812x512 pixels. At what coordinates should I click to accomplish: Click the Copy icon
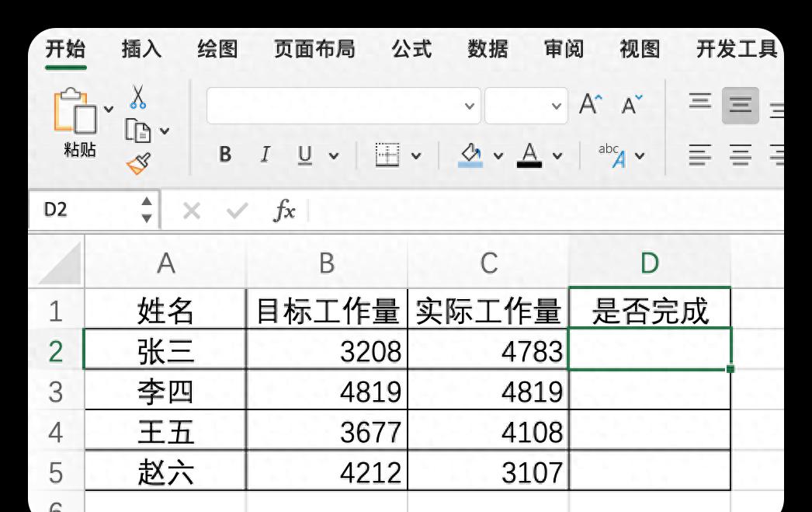coord(137,131)
